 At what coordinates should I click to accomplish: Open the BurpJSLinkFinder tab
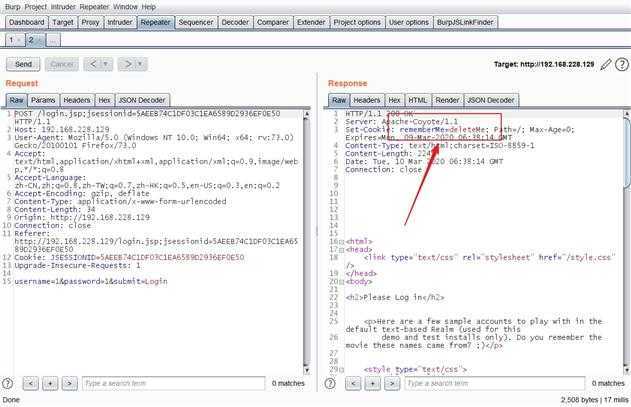[x=465, y=23]
